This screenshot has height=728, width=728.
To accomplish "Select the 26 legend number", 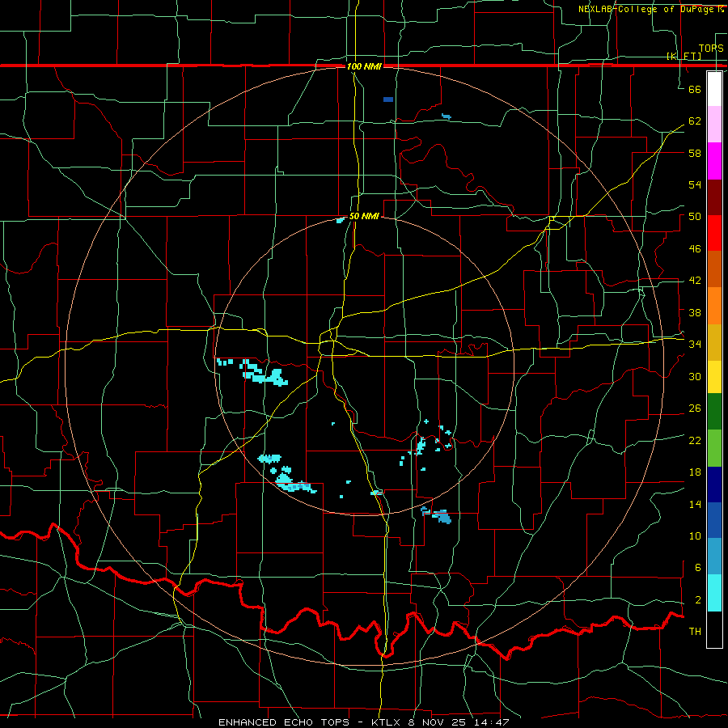I will [x=695, y=408].
